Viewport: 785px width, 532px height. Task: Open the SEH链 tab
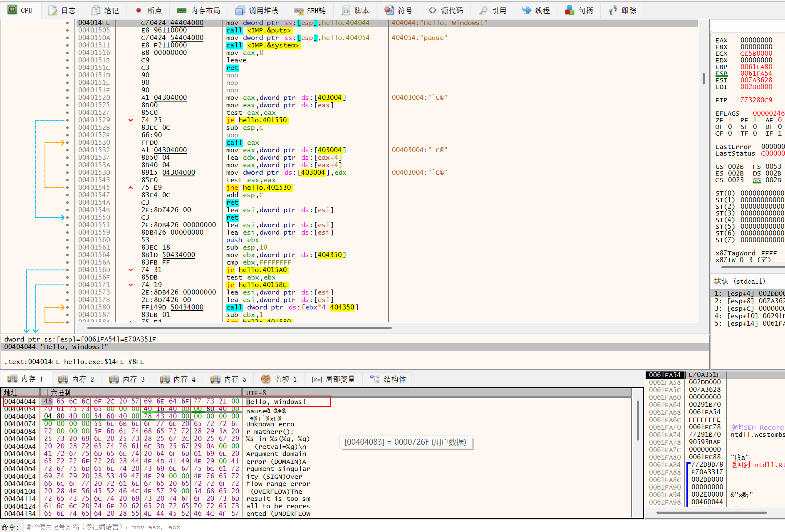tap(310, 10)
